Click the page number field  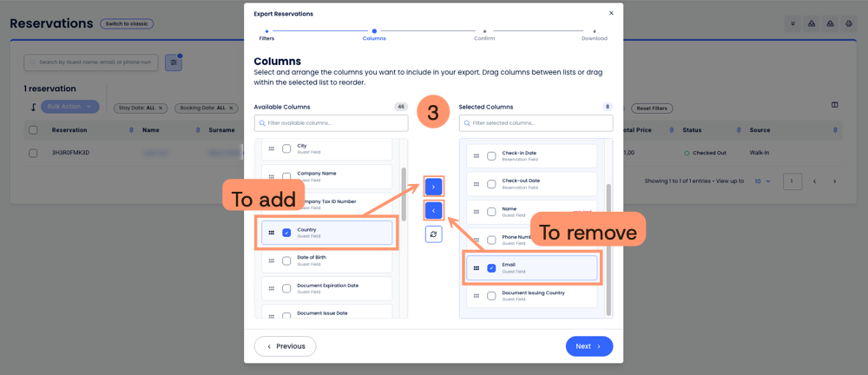pyautogui.click(x=792, y=181)
